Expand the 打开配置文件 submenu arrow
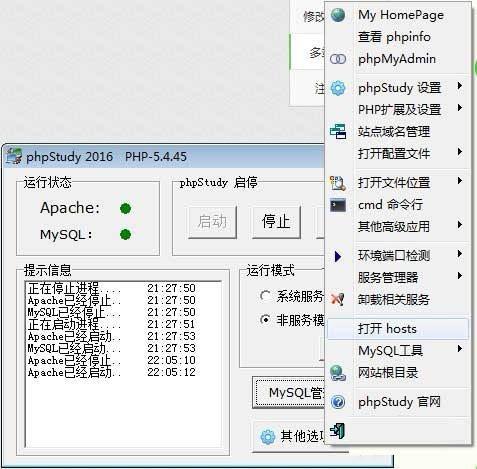This screenshot has height=469, width=477. (x=460, y=152)
